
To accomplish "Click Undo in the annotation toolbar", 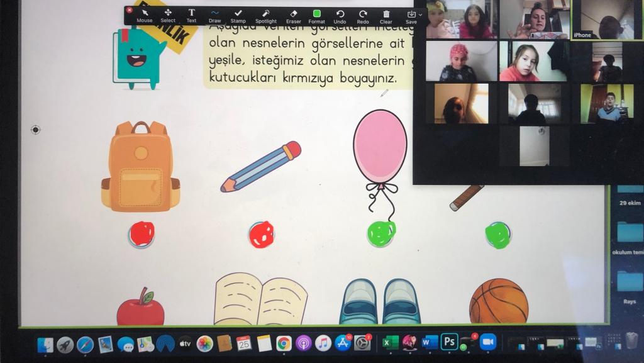I will point(340,15).
